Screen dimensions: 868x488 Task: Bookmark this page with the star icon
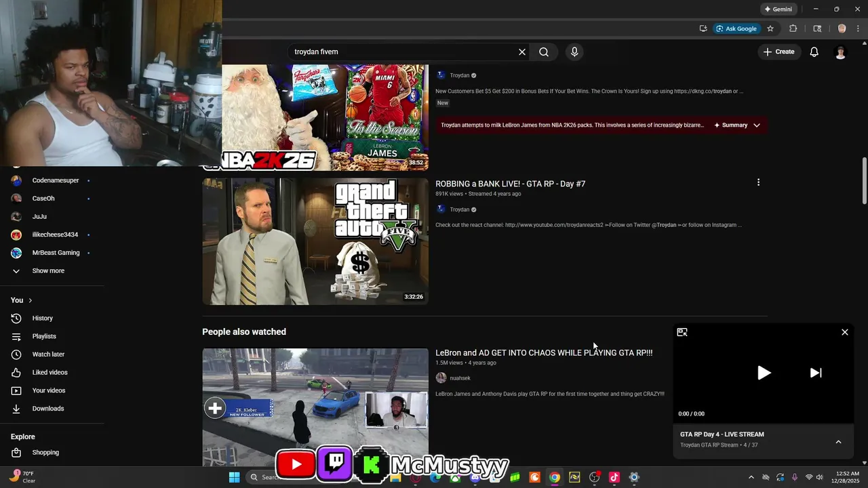[x=770, y=28]
